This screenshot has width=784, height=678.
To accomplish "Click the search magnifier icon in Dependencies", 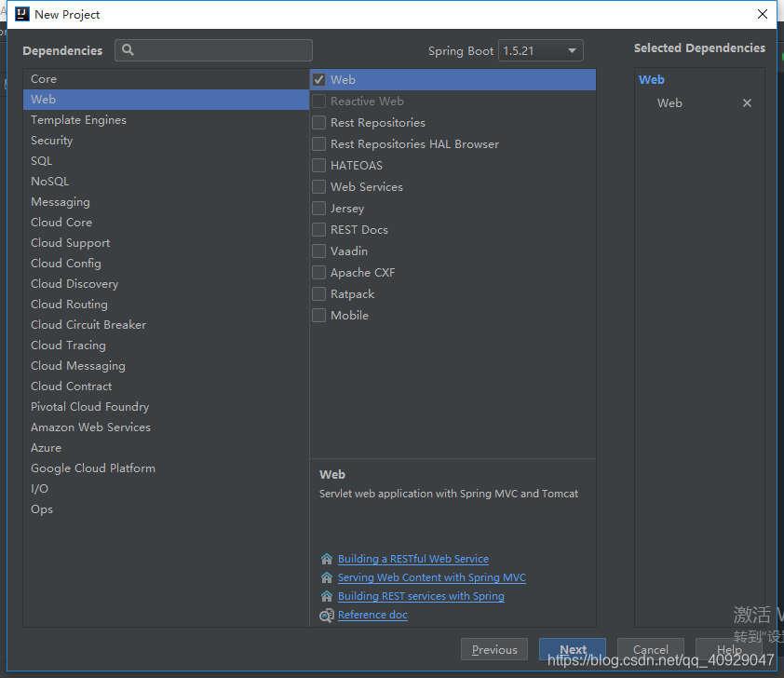I will 128,50.
